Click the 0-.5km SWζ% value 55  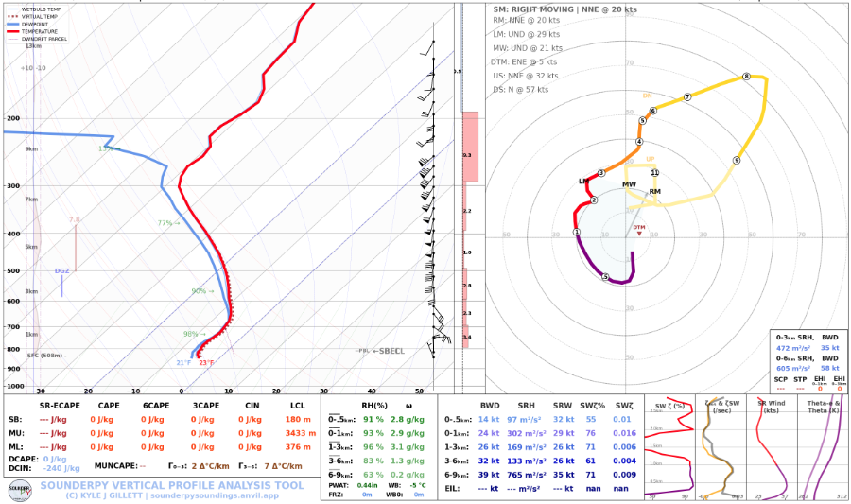pos(590,419)
